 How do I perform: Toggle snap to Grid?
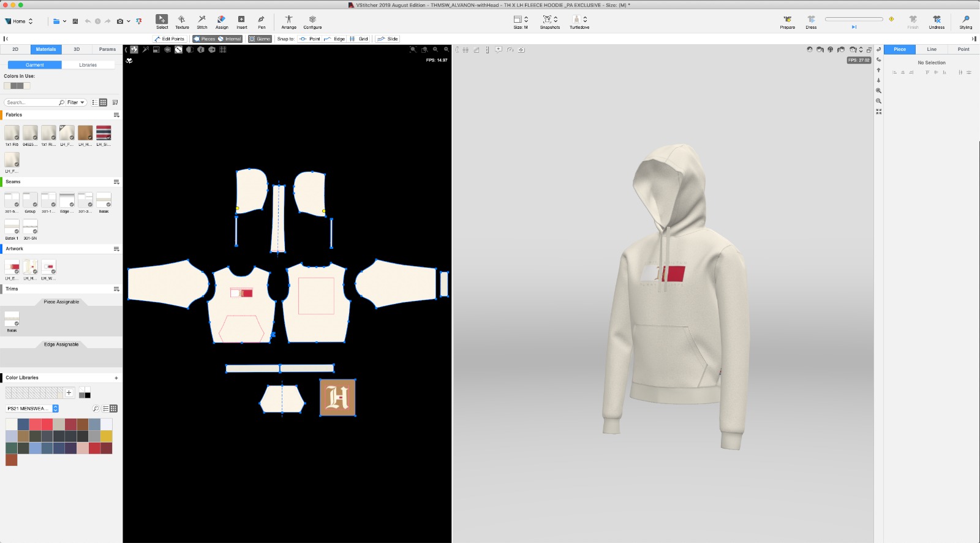coord(360,39)
